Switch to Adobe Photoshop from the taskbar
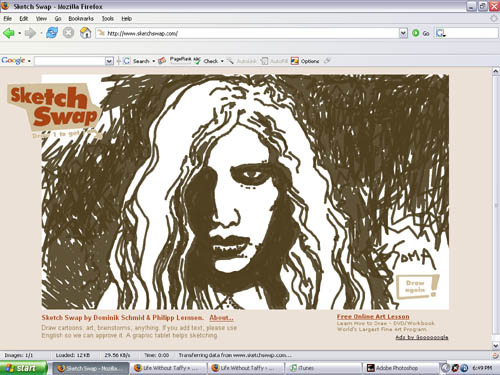 click(400, 368)
